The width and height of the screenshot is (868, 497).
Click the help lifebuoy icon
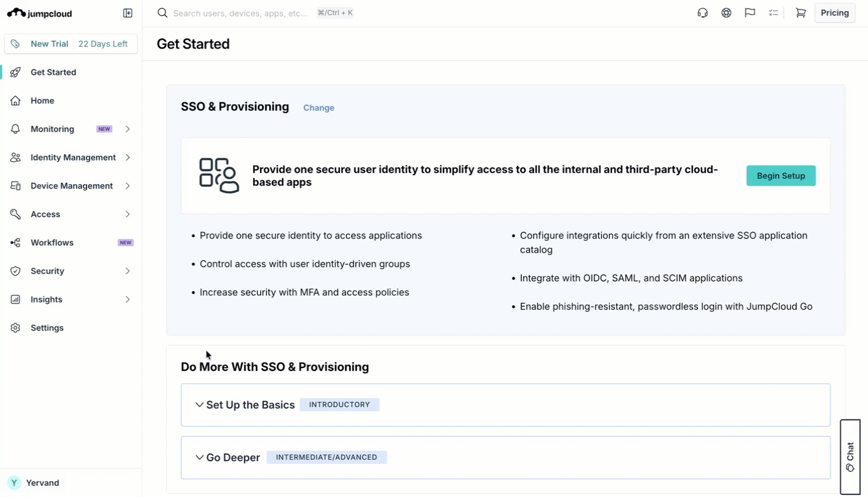click(726, 13)
